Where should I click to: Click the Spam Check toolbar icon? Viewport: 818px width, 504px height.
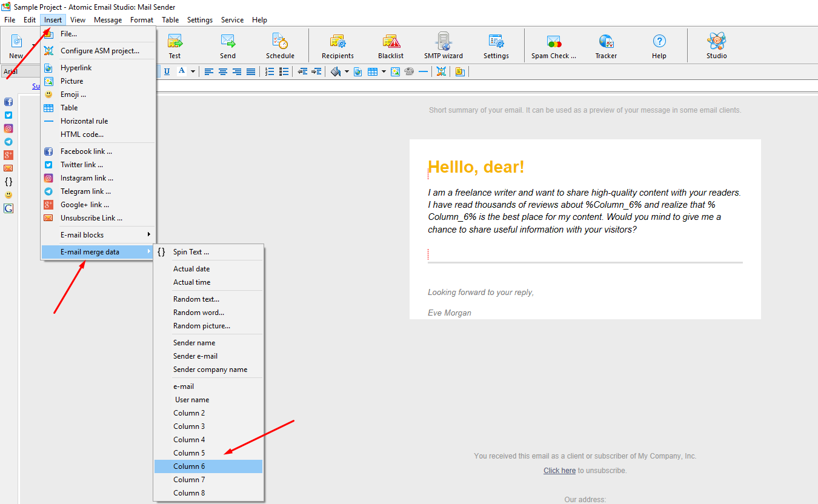point(553,46)
